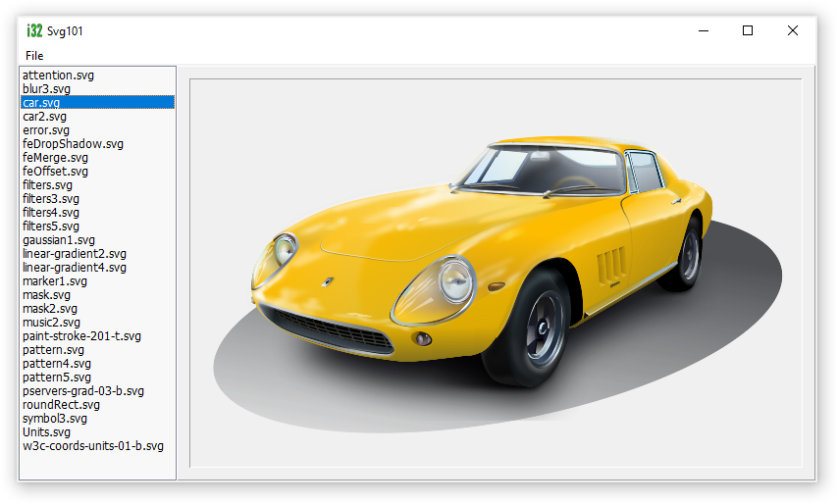Choose car2.svg in the file list
This screenshot has height=504, width=838.
click(44, 117)
